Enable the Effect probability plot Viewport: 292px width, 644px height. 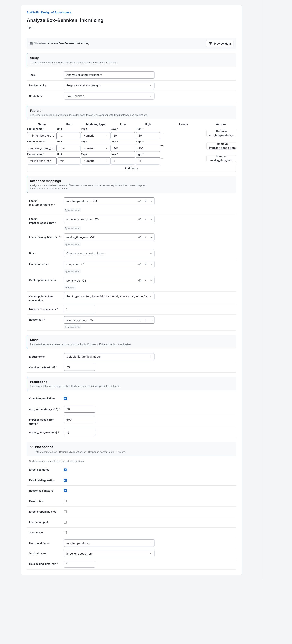[65, 512]
